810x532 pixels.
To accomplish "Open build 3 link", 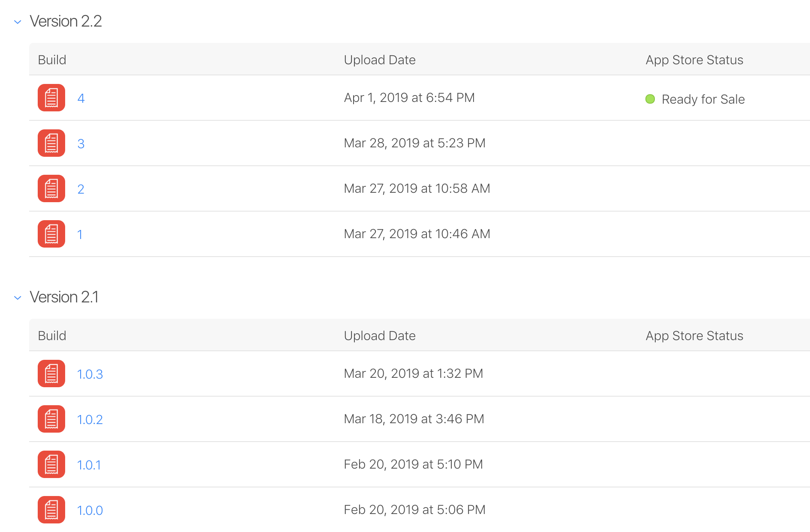I will 81,144.
